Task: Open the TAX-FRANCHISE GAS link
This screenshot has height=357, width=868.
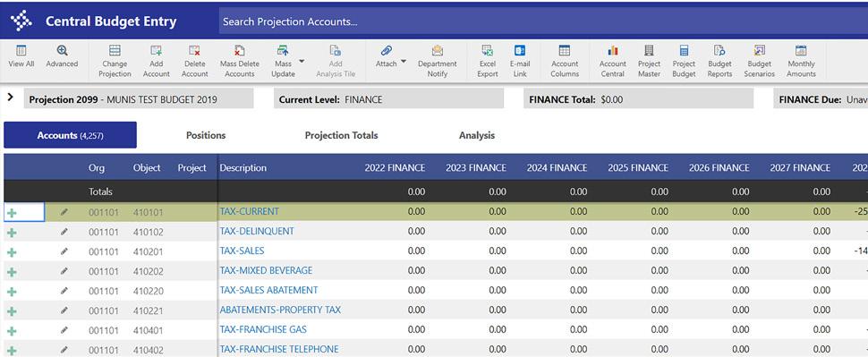Action: tap(263, 329)
